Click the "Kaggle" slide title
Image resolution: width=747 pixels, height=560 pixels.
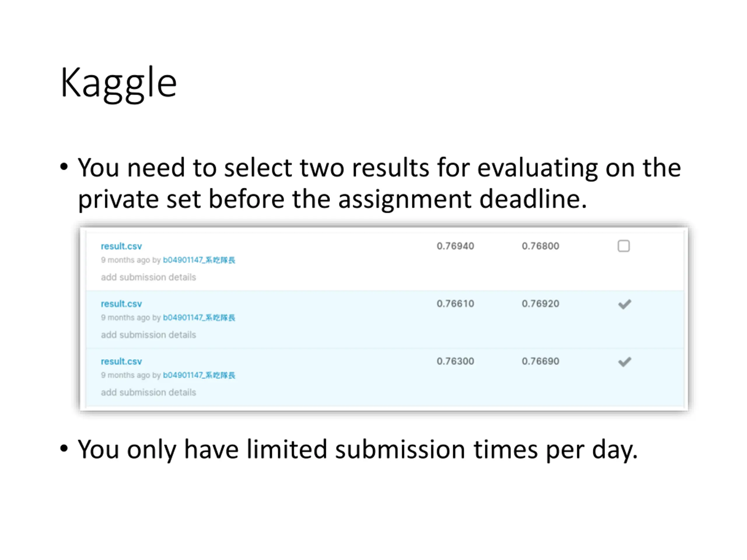pyautogui.click(x=118, y=83)
